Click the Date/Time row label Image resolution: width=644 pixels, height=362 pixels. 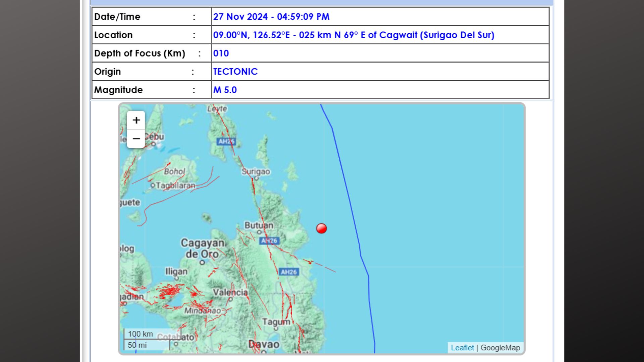point(117,16)
